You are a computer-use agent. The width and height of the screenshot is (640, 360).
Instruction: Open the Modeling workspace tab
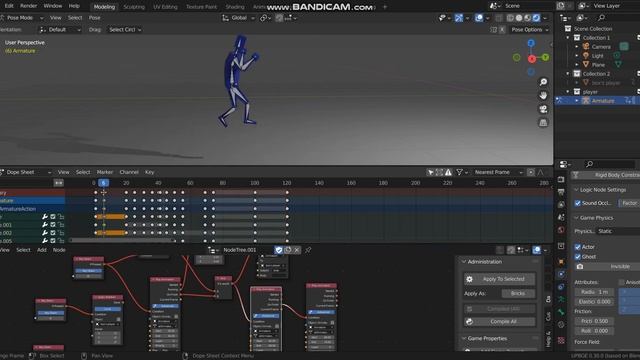104,7
